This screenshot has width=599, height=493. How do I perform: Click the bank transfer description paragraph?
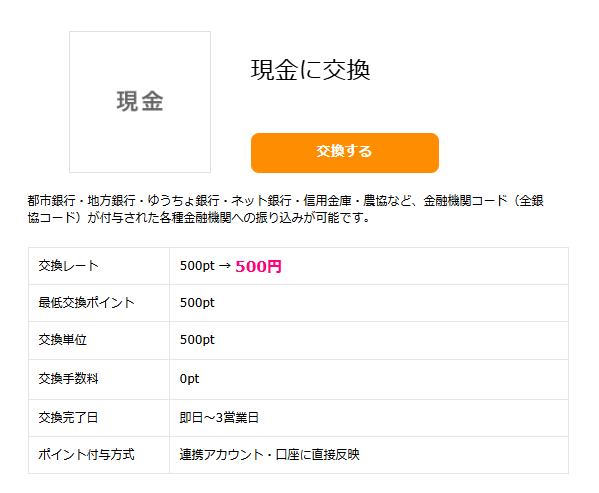click(x=286, y=209)
